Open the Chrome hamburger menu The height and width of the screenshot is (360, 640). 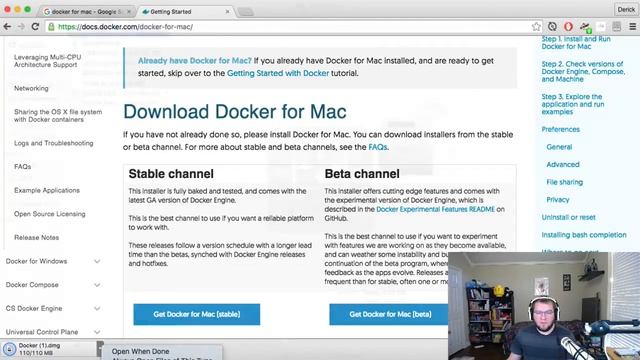coord(633,27)
